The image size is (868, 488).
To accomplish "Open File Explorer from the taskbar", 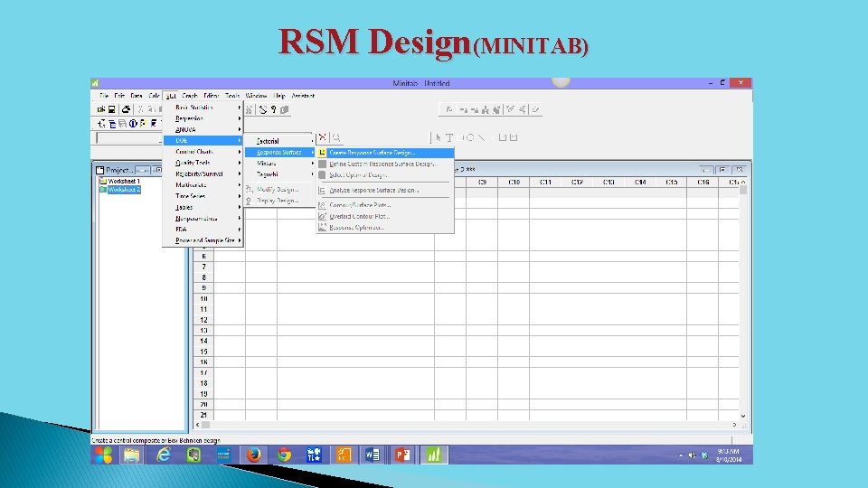I will (132, 455).
